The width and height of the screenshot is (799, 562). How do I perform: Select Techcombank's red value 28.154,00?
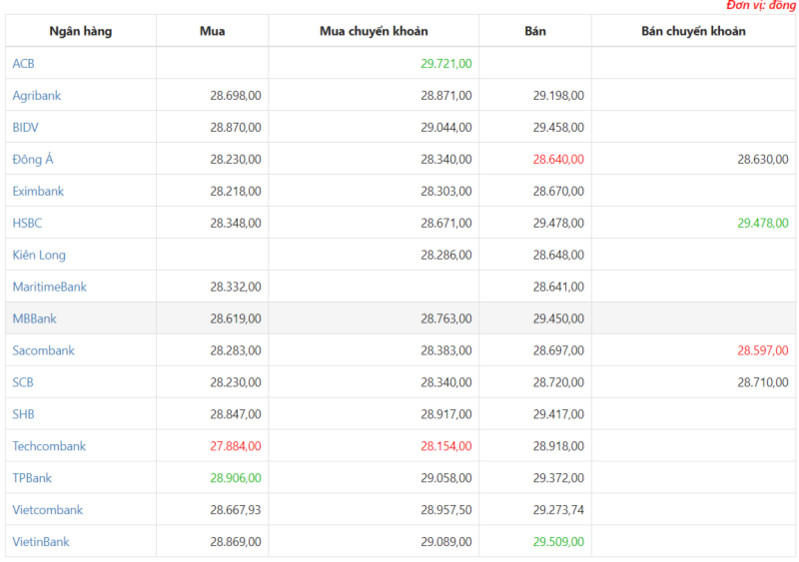click(x=446, y=446)
